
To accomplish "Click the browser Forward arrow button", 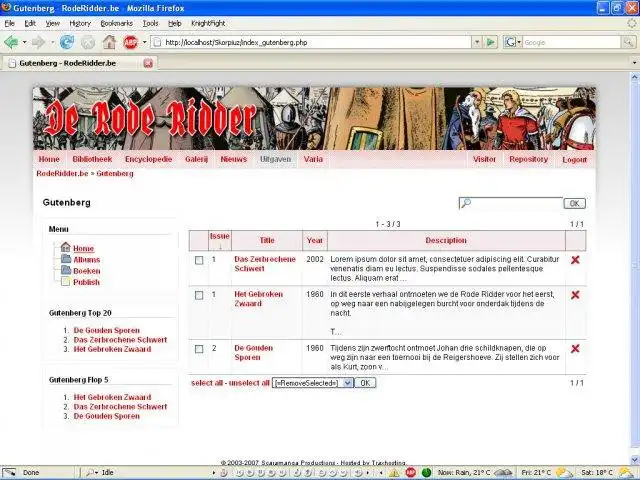I will pos(38,42).
